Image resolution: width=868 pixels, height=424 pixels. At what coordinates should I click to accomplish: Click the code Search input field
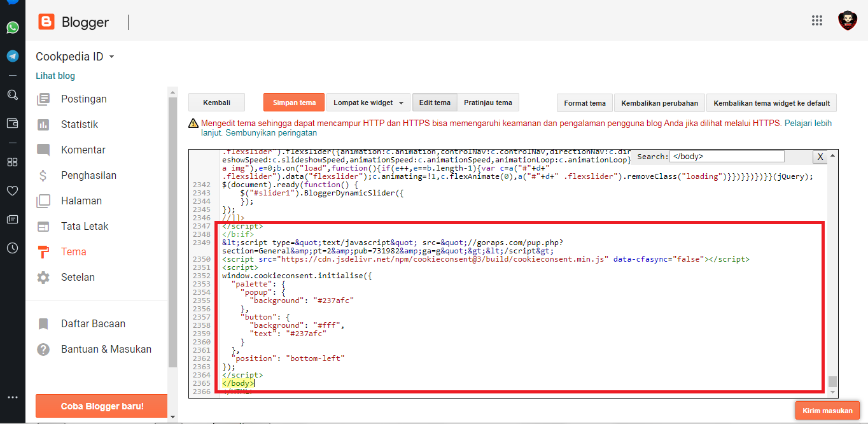[x=727, y=156]
